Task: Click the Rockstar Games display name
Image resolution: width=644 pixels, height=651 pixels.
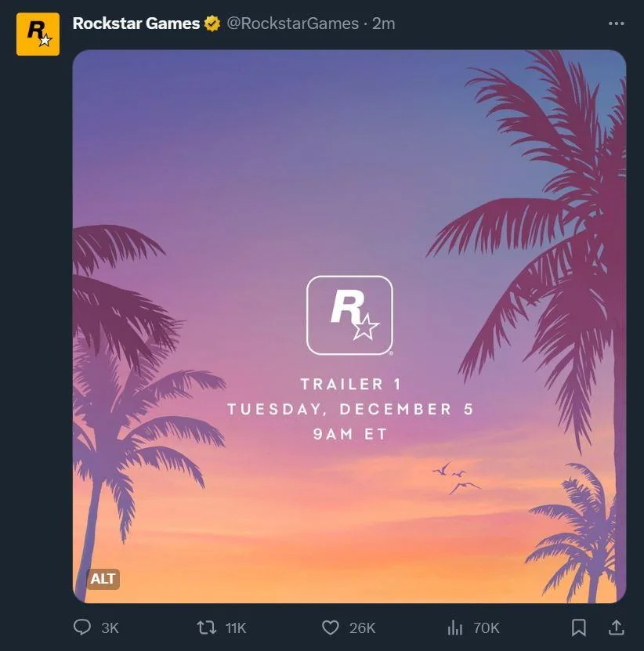Action: [x=136, y=24]
